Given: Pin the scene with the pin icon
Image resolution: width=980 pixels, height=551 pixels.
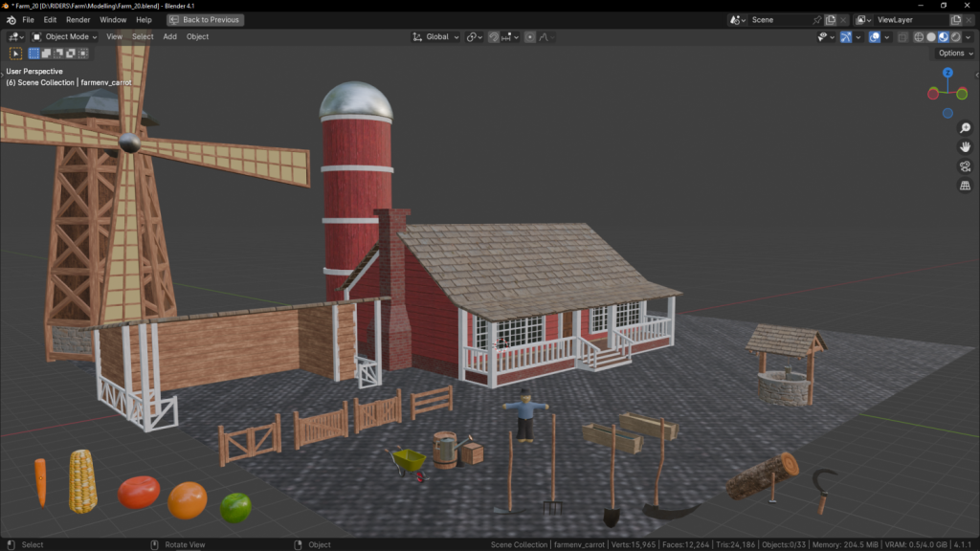Looking at the screenshot, I should point(816,20).
